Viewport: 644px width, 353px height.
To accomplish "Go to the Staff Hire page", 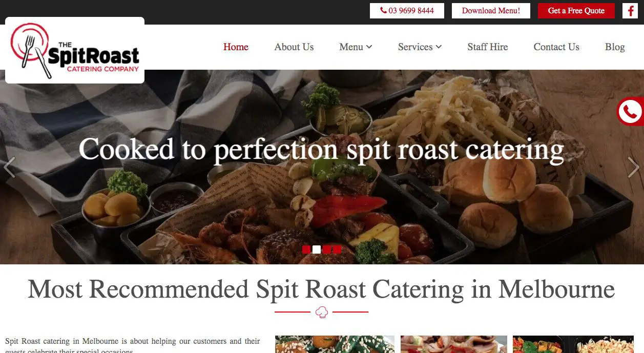I will 488,47.
